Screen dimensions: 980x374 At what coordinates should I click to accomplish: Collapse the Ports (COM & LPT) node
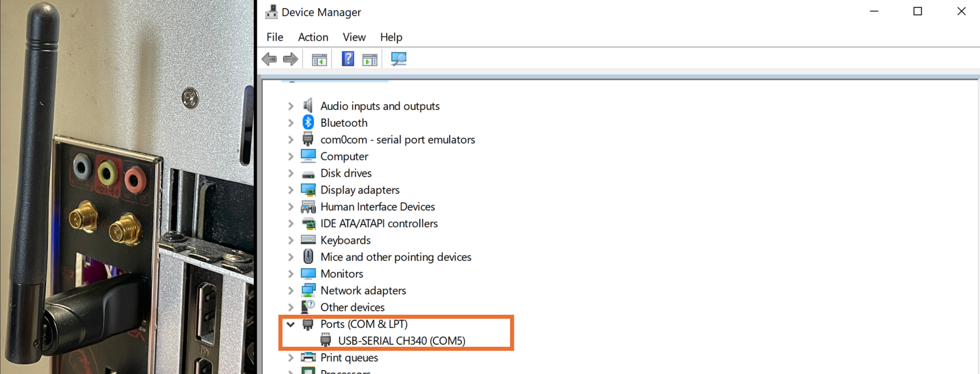click(x=291, y=324)
